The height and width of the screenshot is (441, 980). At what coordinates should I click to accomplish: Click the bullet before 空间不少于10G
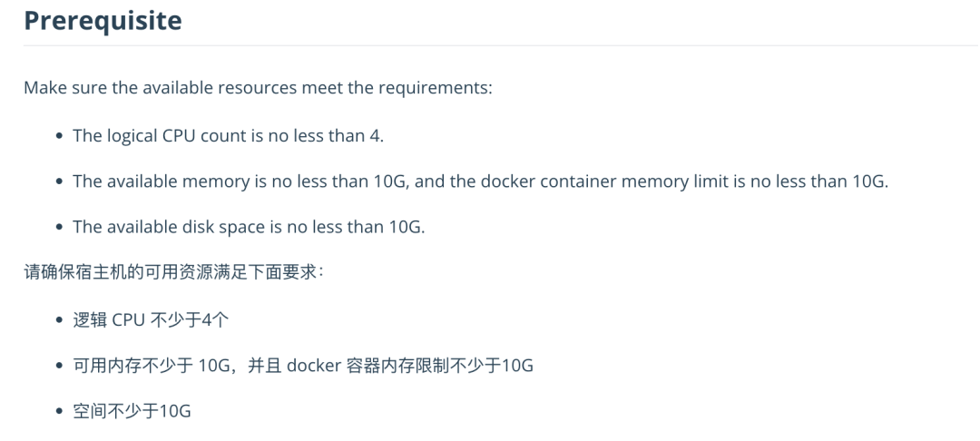pyautogui.click(x=59, y=412)
